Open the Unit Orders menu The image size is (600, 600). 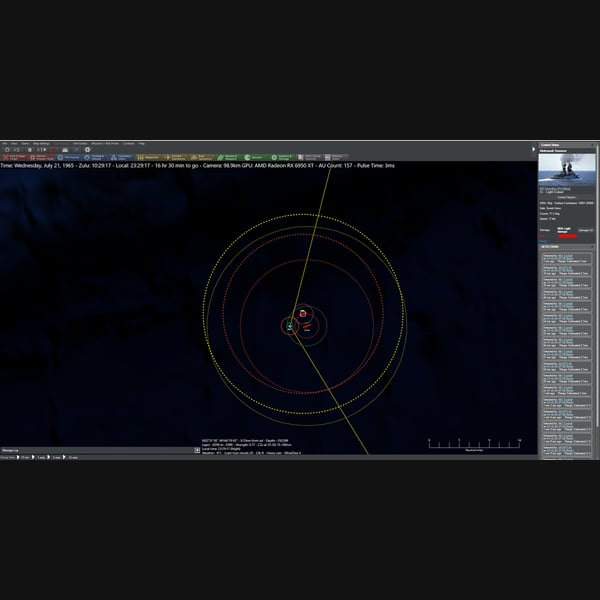[80, 143]
